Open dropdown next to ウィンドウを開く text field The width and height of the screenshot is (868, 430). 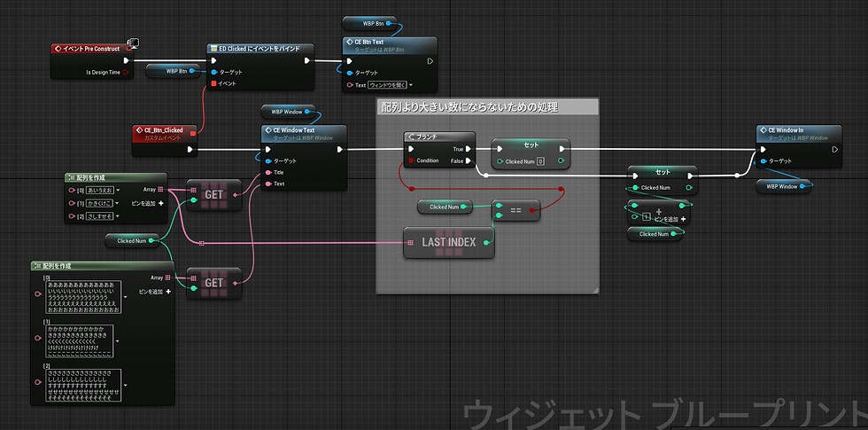(411, 85)
